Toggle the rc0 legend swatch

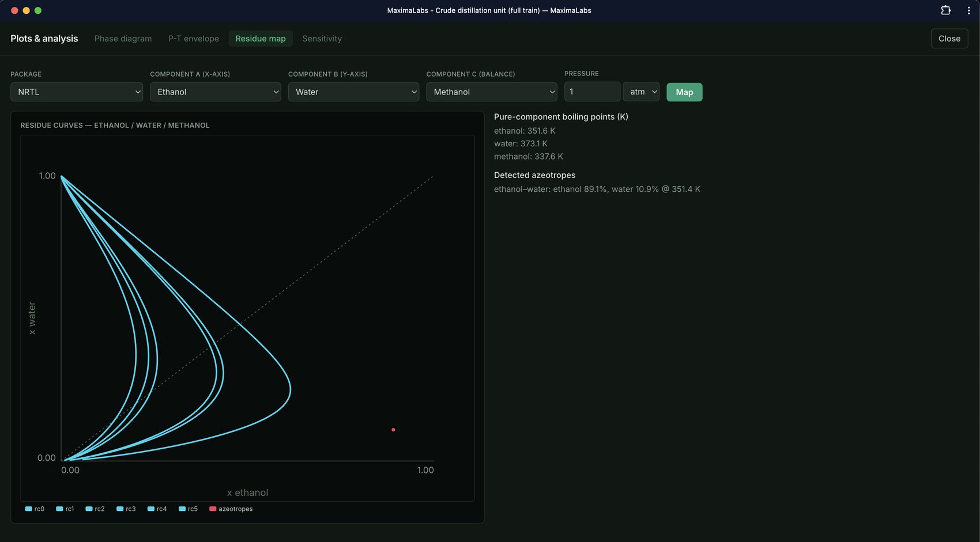[28, 509]
